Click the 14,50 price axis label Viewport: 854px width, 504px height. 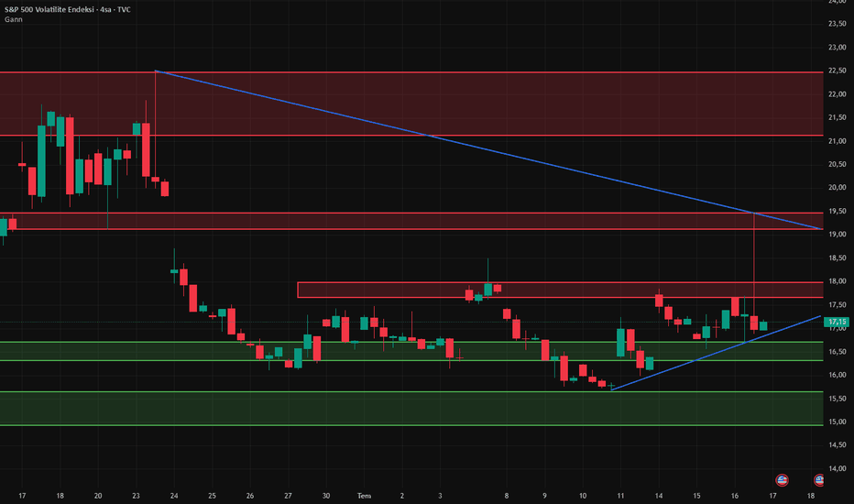click(x=838, y=445)
